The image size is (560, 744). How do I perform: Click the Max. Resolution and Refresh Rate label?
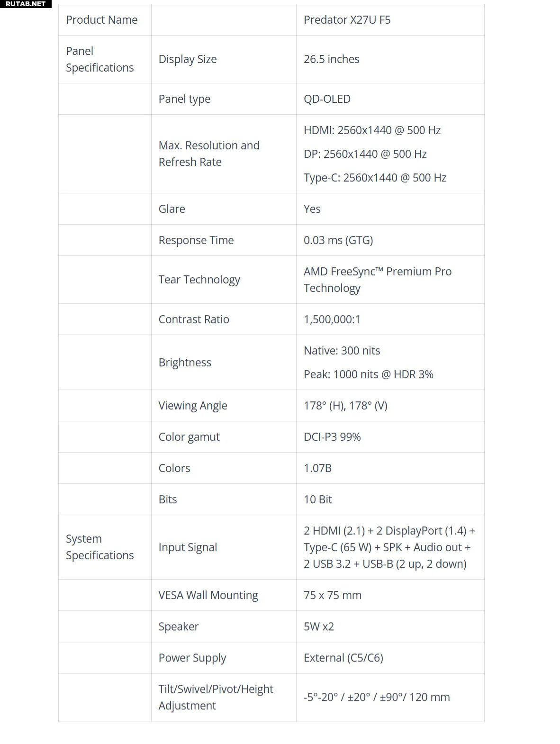[x=209, y=154]
